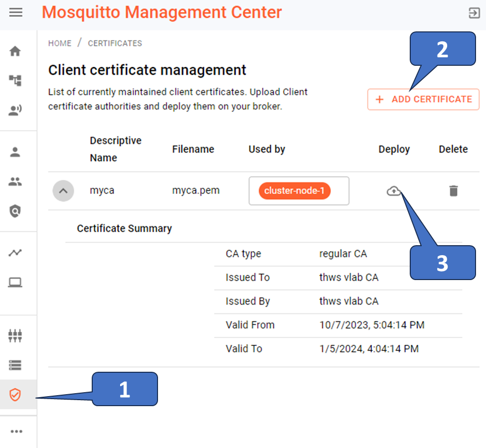
Task: Open the hamburger menu at top left
Action: coord(16,13)
